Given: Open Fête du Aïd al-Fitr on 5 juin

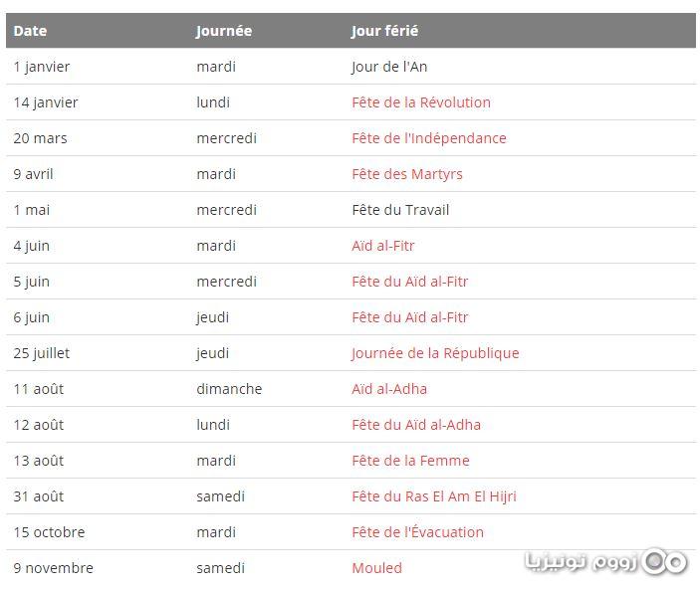Looking at the screenshot, I should [x=409, y=282].
